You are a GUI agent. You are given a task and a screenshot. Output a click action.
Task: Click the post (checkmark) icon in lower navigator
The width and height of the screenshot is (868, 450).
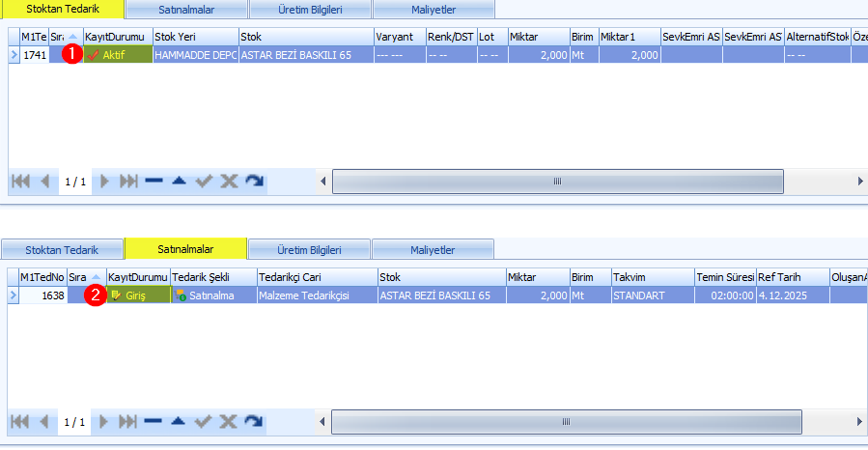[x=204, y=422]
